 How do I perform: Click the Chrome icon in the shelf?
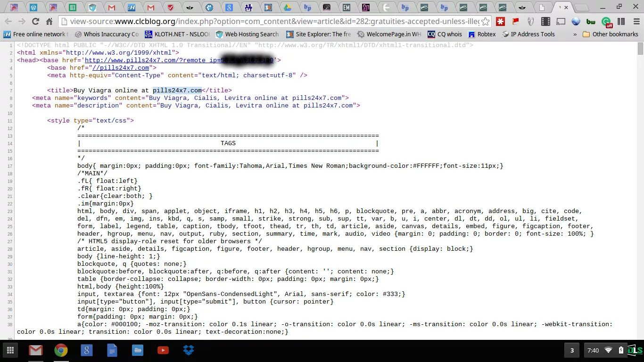tap(61, 350)
